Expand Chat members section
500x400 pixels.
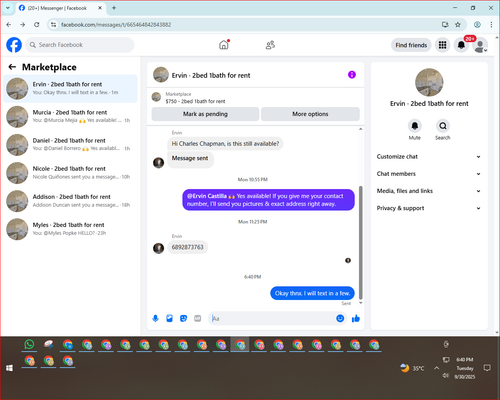429,174
